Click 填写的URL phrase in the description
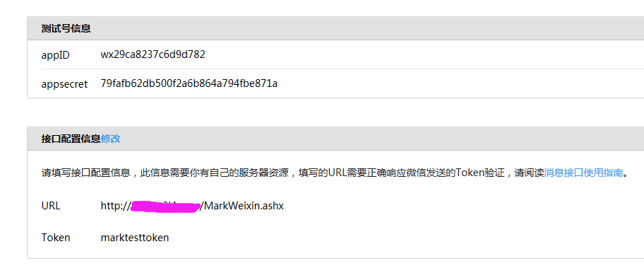Screen dimensions: 644x273 pos(323,173)
